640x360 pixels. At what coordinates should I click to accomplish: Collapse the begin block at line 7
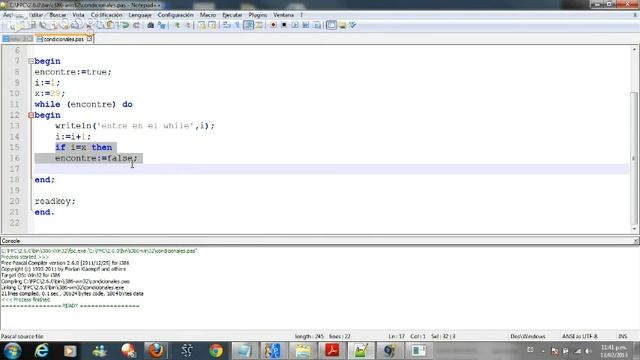31,61
